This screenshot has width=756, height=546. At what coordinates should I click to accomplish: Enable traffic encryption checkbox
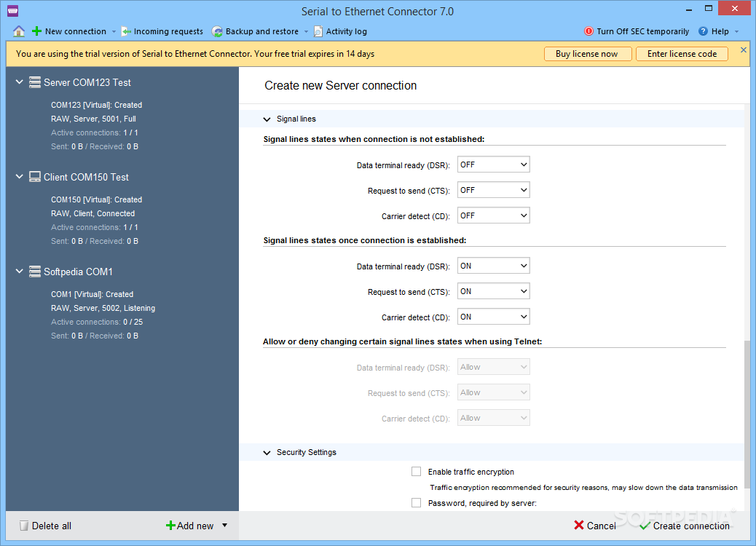pos(416,471)
